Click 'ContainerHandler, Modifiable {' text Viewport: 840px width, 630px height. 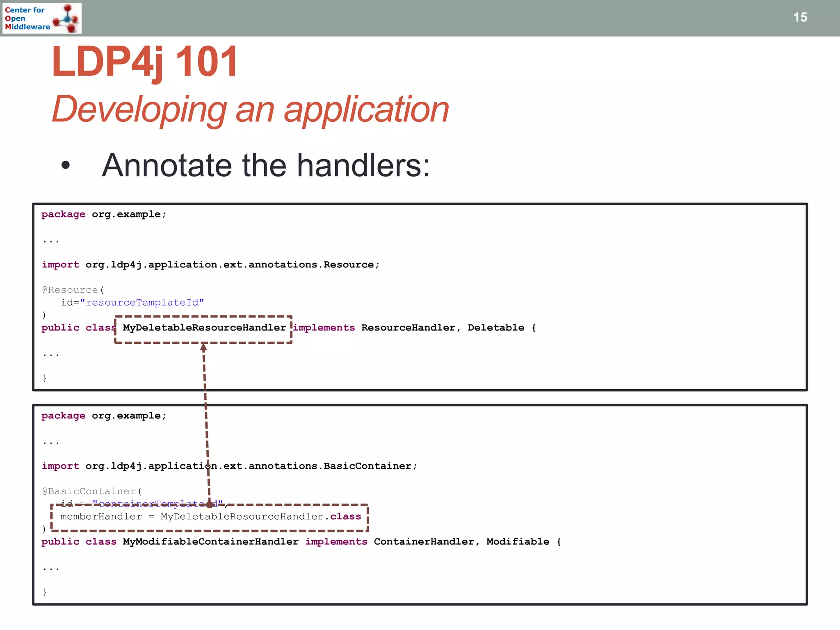coord(468,542)
